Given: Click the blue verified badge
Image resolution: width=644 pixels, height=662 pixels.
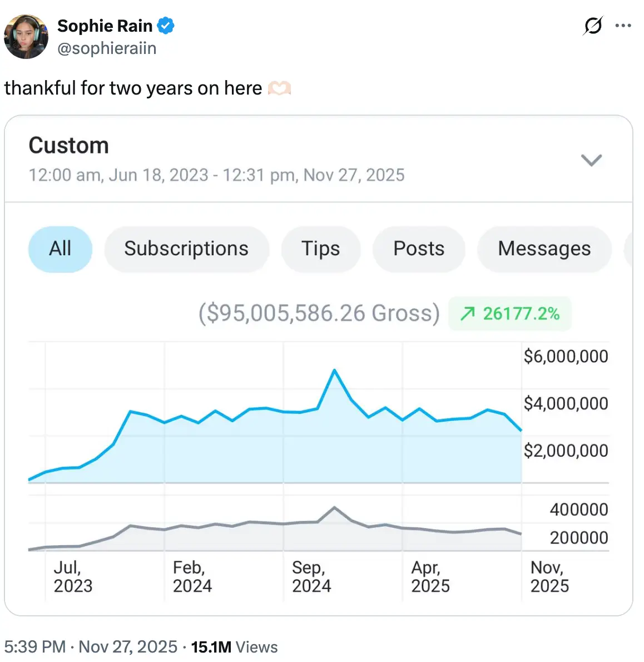Looking at the screenshot, I should tap(166, 26).
